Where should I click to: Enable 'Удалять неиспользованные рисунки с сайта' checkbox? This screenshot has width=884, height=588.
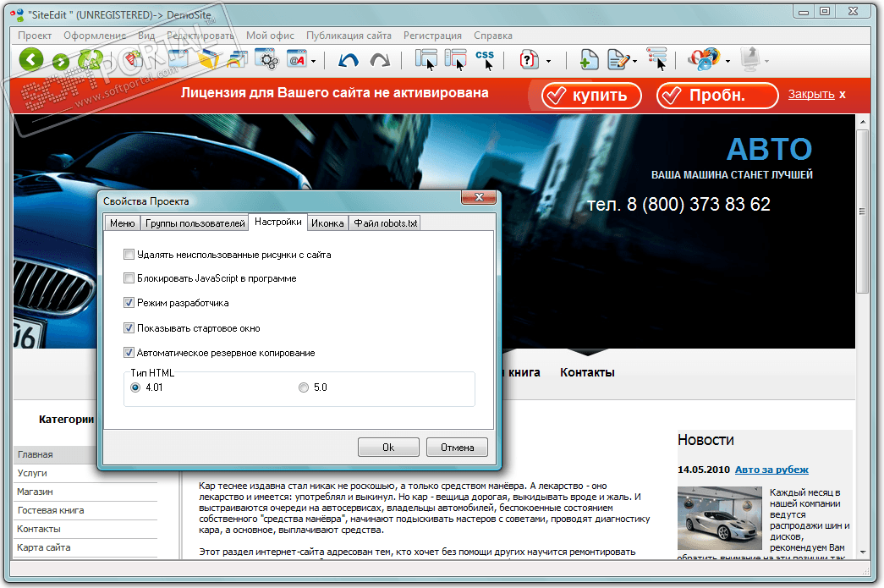pyautogui.click(x=129, y=255)
